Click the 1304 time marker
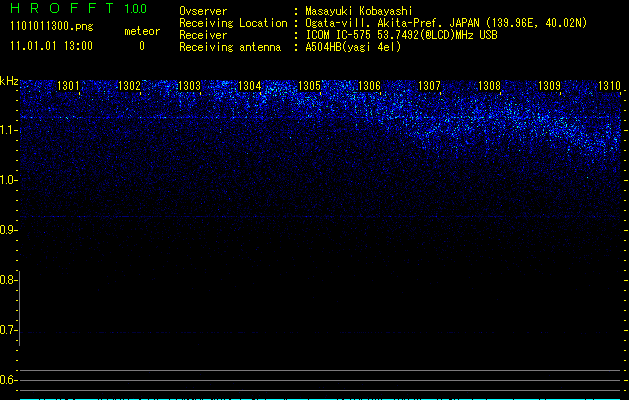 pyautogui.click(x=249, y=85)
